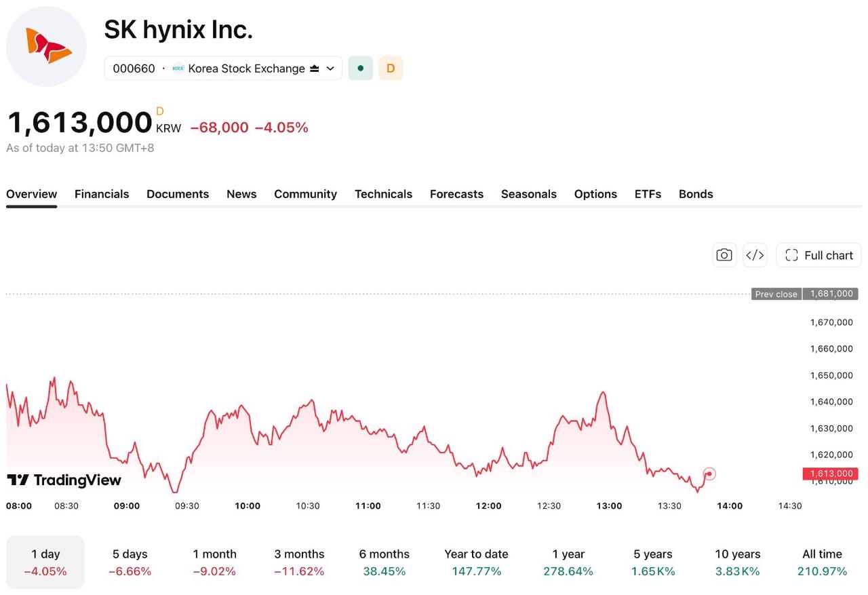The height and width of the screenshot is (595, 868).
Task: Click the red 1,613,000 price axis label
Action: tap(831, 474)
